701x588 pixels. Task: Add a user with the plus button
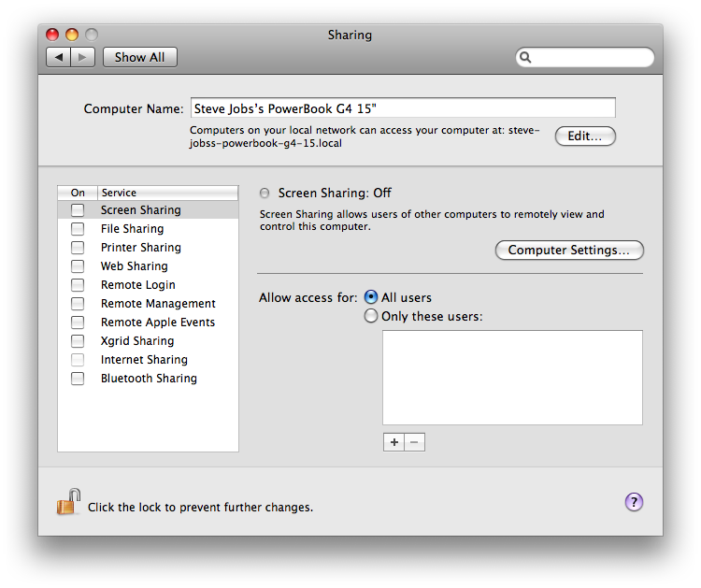[x=393, y=442]
